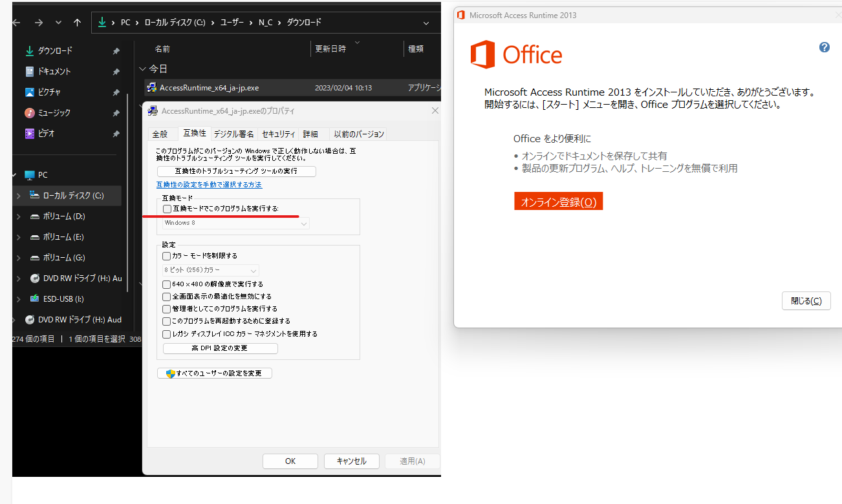This screenshot has width=842, height=504.
Task: Click キャンセル in the properties dialog
Action: click(x=352, y=461)
